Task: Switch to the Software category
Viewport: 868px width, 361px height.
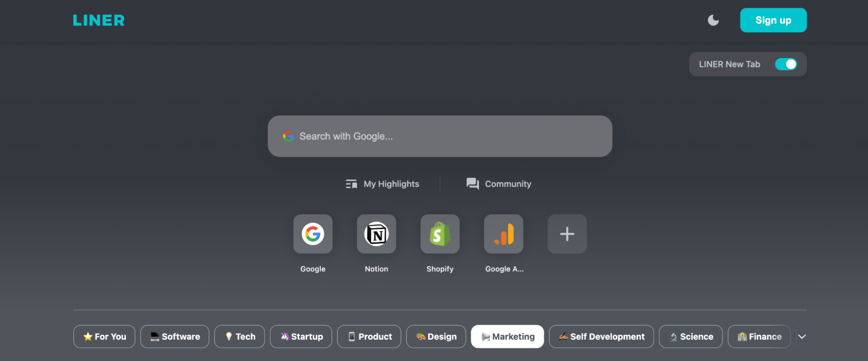Action: tap(175, 337)
